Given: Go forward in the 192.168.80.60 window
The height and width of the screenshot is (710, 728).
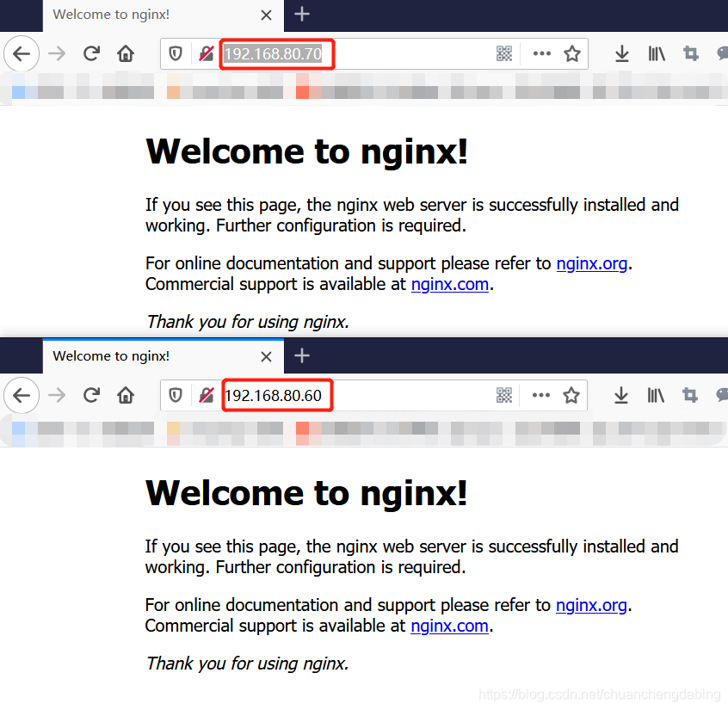Looking at the screenshot, I should click(x=57, y=395).
